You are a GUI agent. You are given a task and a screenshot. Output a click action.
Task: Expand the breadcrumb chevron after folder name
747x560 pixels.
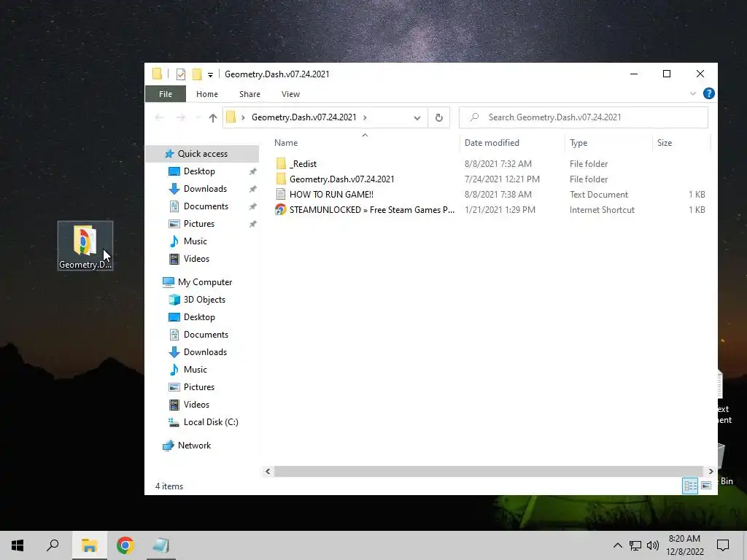click(x=365, y=117)
